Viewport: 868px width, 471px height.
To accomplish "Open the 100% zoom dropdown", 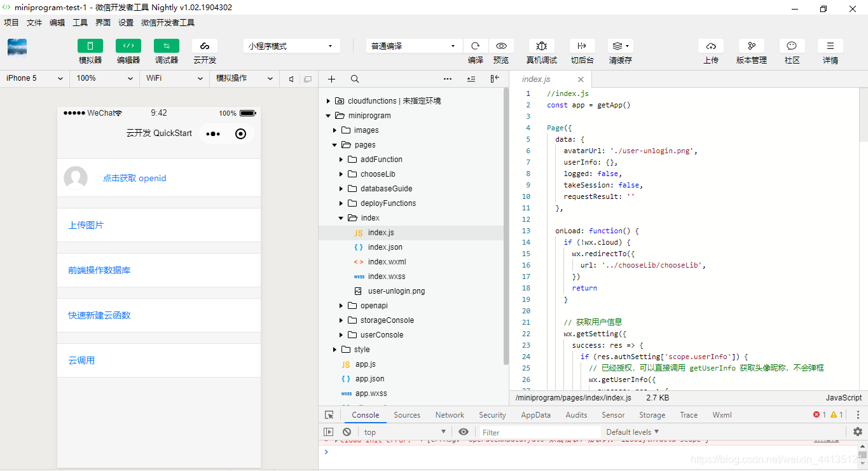I will point(105,78).
